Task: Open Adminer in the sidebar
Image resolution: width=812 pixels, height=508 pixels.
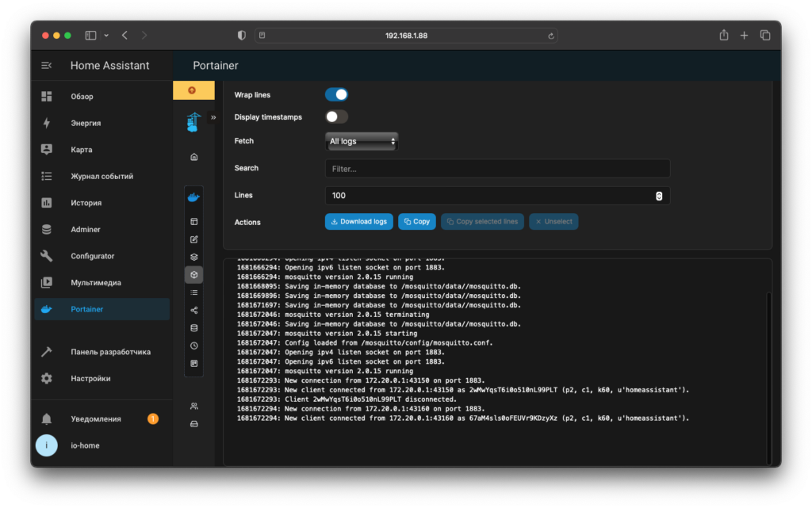Action: tap(102, 229)
